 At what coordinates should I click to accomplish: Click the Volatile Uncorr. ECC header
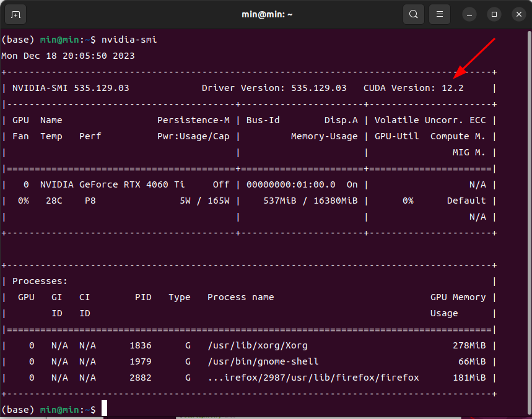tap(430, 120)
